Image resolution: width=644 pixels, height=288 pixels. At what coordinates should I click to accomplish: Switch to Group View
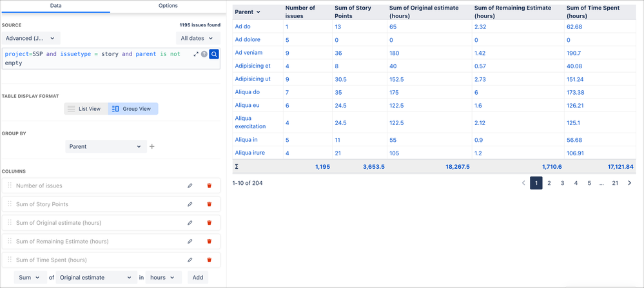(x=133, y=109)
